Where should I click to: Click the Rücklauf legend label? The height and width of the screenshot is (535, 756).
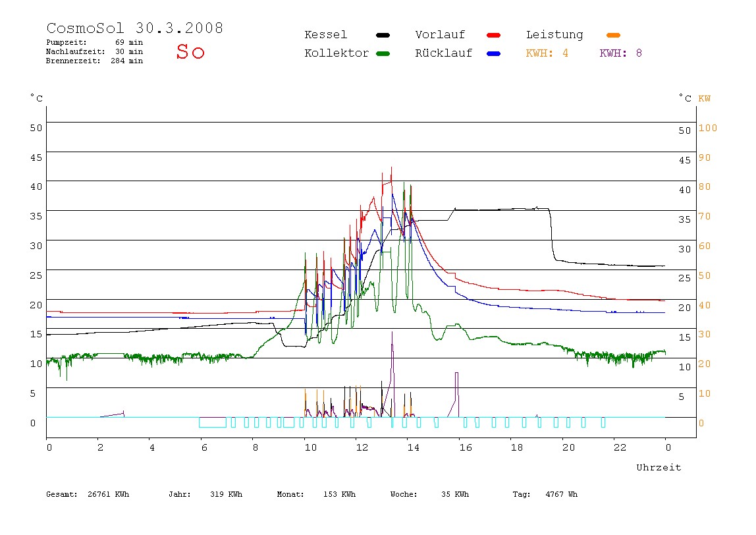pos(444,53)
